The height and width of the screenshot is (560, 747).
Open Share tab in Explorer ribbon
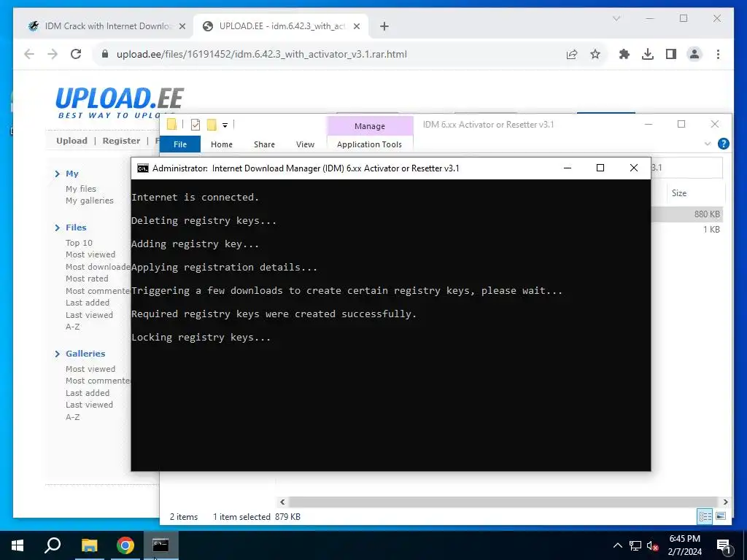pyautogui.click(x=264, y=144)
